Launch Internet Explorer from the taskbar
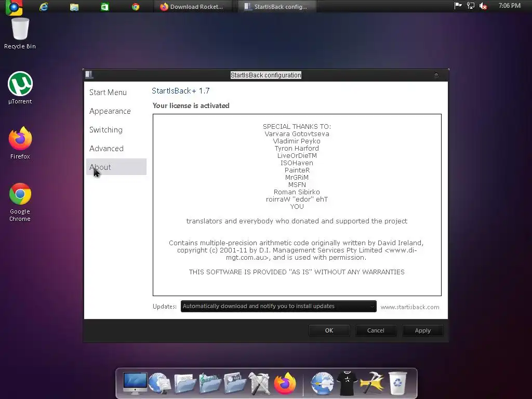Image resolution: width=532 pixels, height=399 pixels. [44, 7]
